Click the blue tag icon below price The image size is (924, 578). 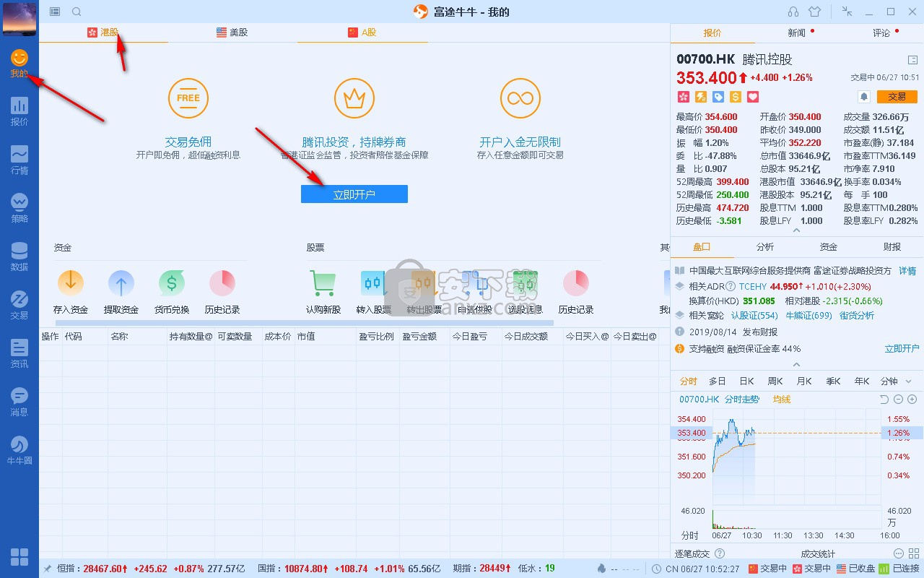click(x=718, y=97)
